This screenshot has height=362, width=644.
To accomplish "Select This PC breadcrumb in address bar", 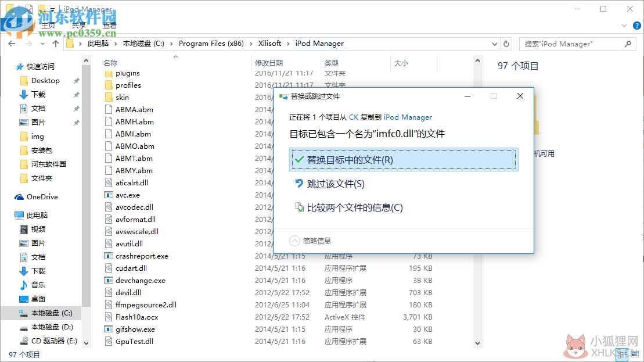I will click(x=98, y=43).
